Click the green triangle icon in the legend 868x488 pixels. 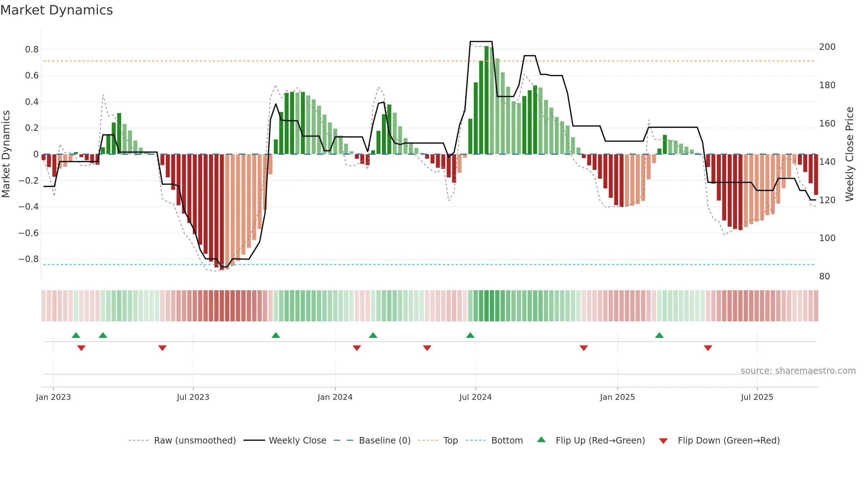[x=541, y=440]
